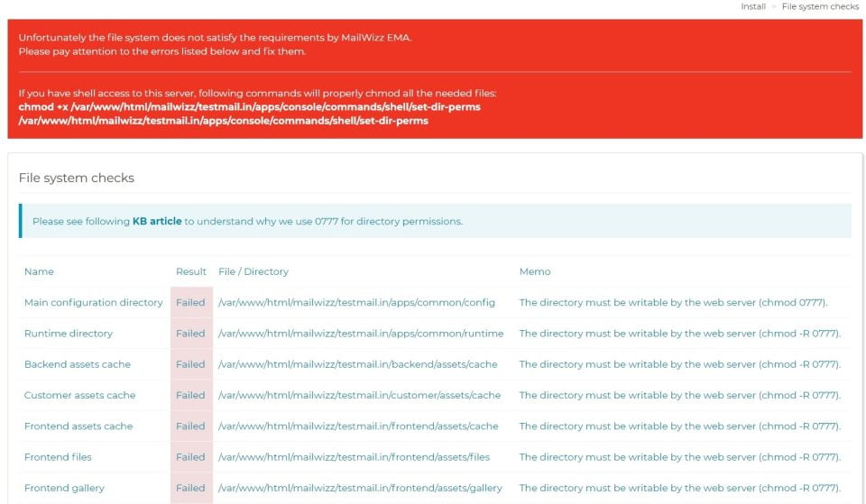The width and height of the screenshot is (866, 504).
Task: Click the apps/common/runtime path
Action: 361,334
